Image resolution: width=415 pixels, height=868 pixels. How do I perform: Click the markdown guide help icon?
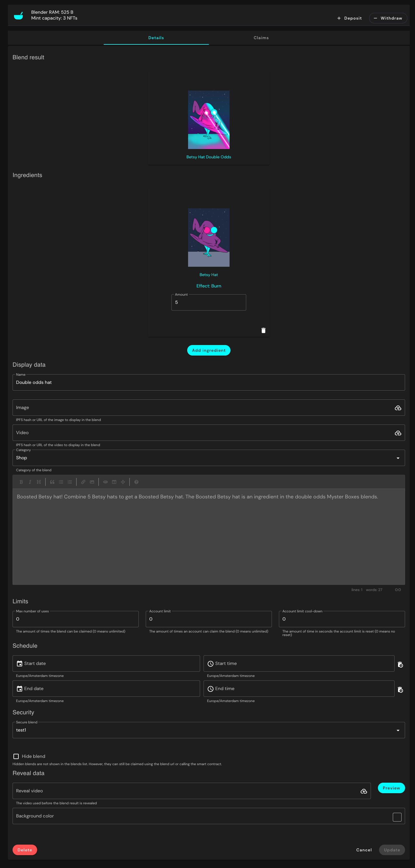(136, 482)
